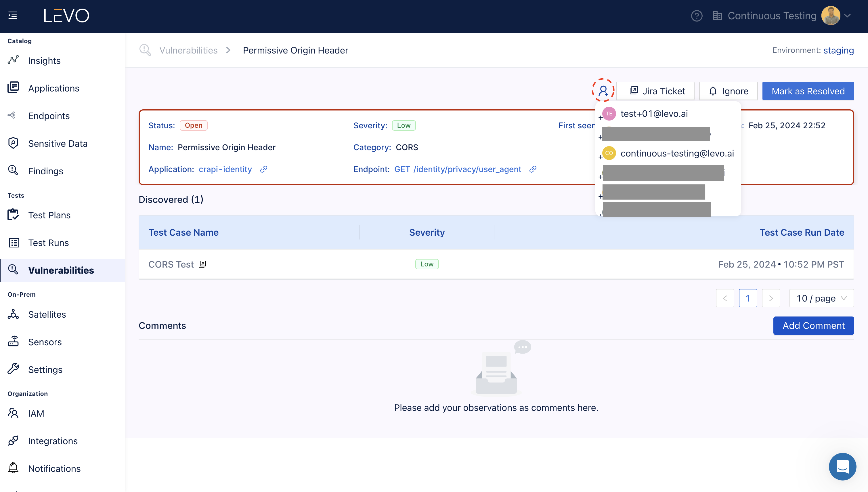The height and width of the screenshot is (492, 868).
Task: Expand the account dropdown chevron
Action: click(847, 16)
